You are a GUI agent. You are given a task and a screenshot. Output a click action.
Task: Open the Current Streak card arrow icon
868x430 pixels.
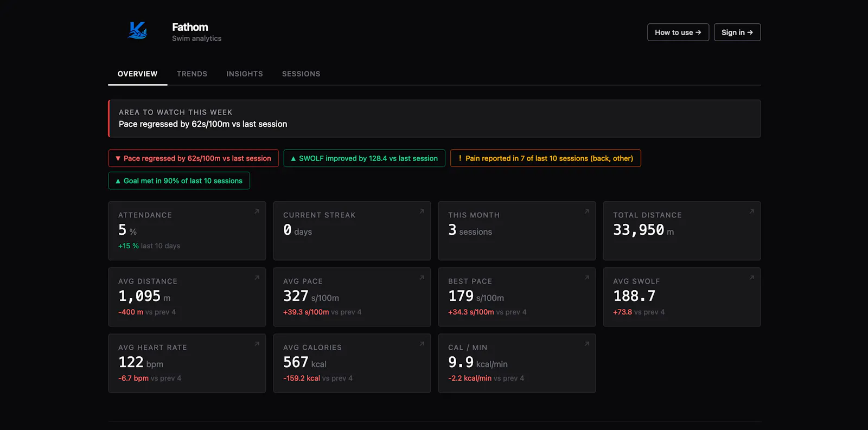click(422, 211)
